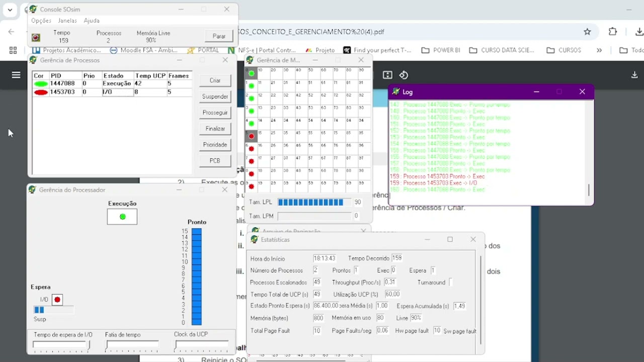Image resolution: width=644 pixels, height=362 pixels.
Task: Click the fit-to-page icon in PDF toolbar
Action: (x=387, y=75)
